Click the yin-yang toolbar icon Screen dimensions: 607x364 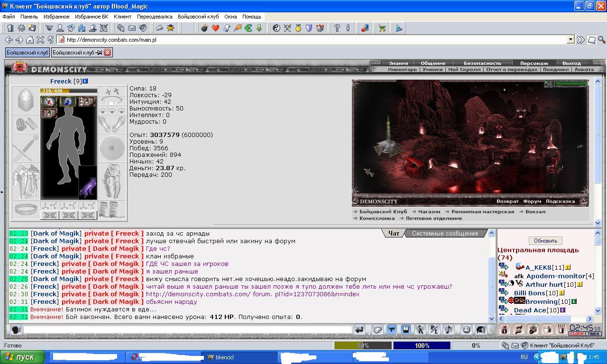pos(276,28)
